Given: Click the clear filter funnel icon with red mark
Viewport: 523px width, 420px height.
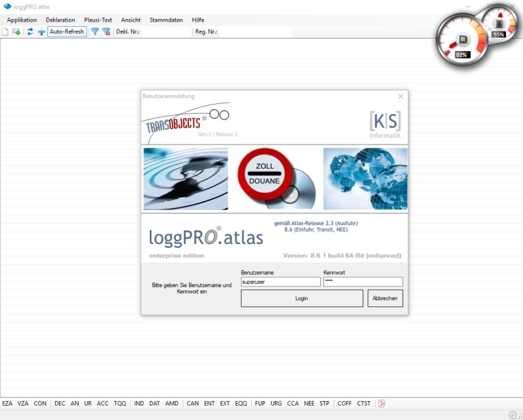Looking at the screenshot, I should (x=106, y=31).
